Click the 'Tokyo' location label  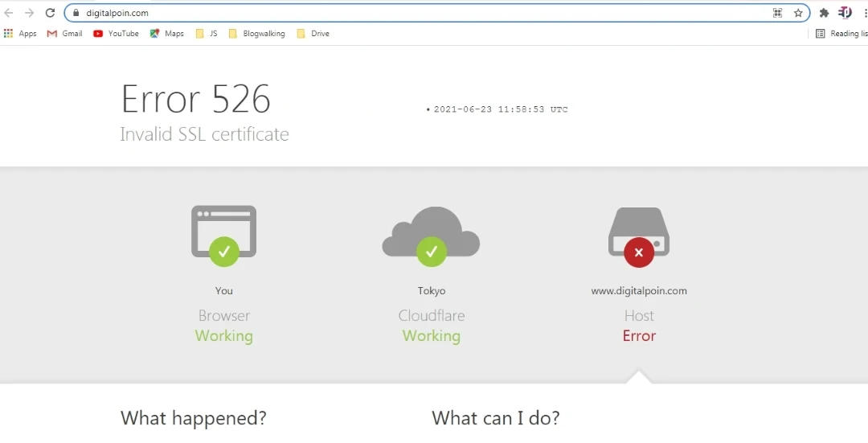coord(432,291)
